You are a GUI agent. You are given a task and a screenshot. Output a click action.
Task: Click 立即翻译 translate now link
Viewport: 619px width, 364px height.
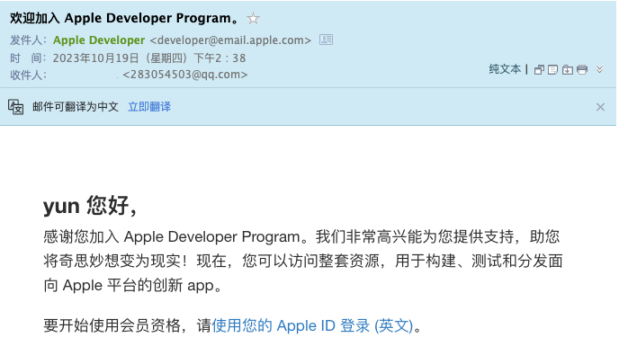tap(149, 106)
